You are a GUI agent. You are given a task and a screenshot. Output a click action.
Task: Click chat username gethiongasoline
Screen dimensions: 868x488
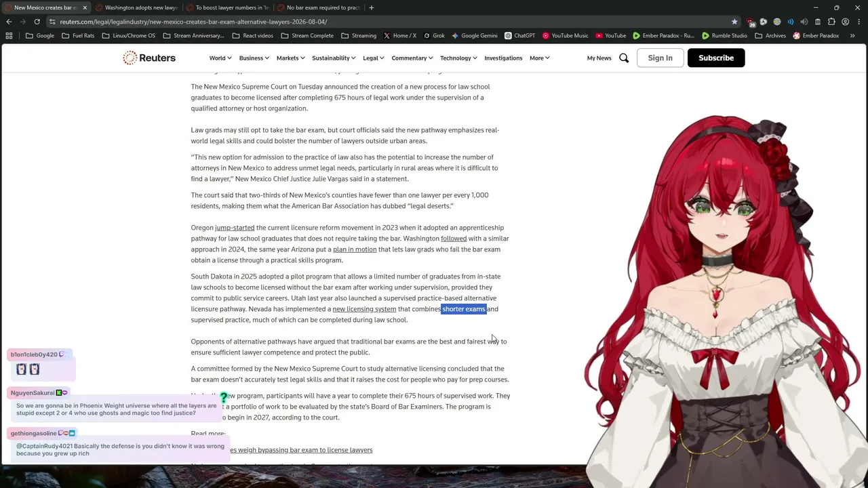[x=34, y=433]
